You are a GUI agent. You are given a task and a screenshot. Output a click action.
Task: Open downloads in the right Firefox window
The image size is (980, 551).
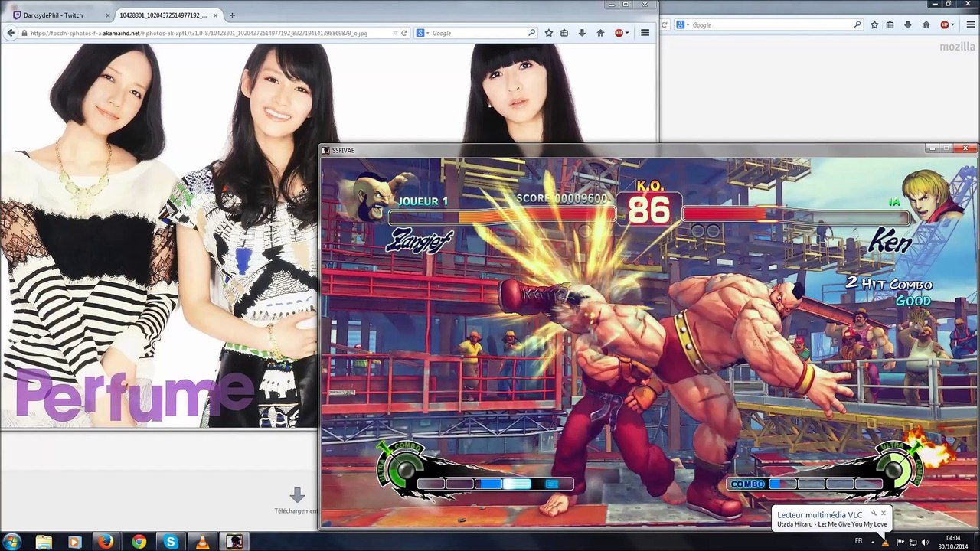pyautogui.click(x=908, y=24)
